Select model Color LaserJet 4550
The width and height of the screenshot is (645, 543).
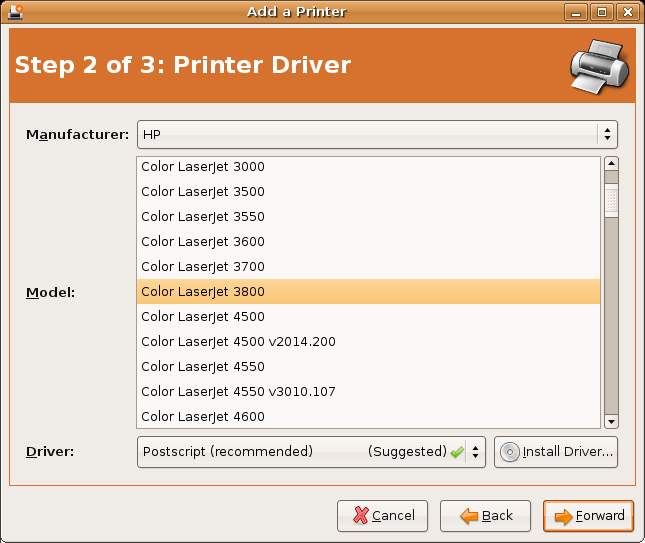pos(369,367)
